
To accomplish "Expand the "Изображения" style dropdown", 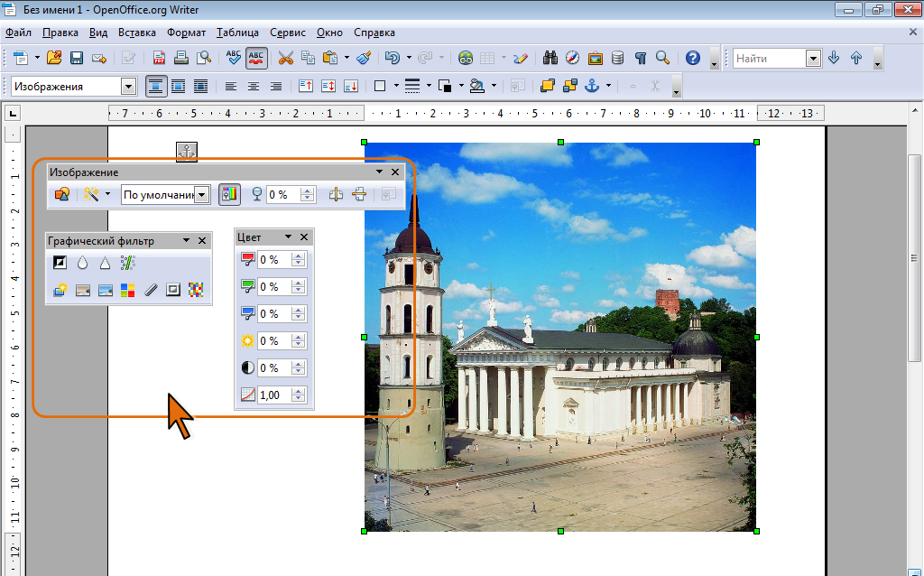I will click(128, 87).
